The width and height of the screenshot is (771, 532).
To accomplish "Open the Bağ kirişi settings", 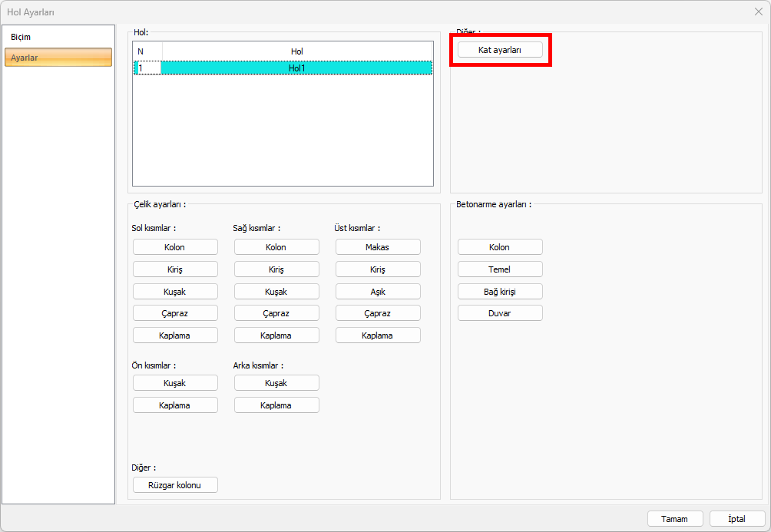I will (x=499, y=292).
